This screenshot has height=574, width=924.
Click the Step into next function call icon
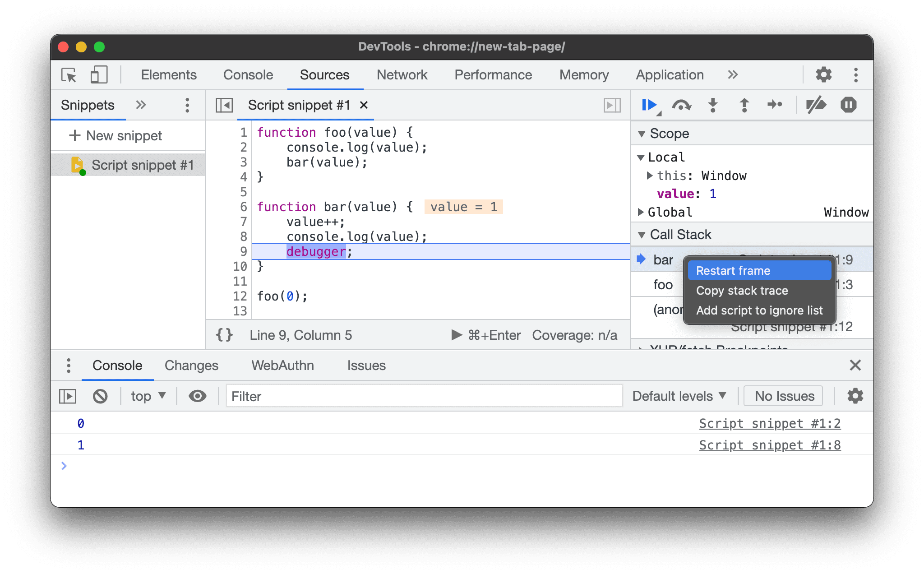[x=713, y=106]
